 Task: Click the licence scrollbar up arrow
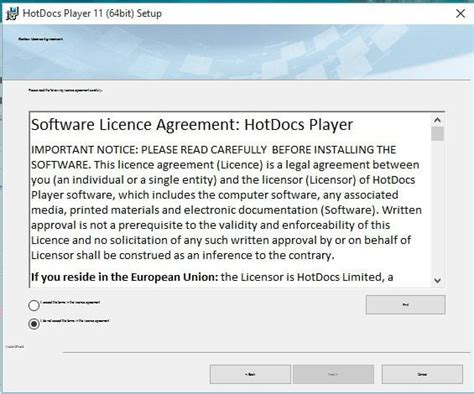point(437,120)
